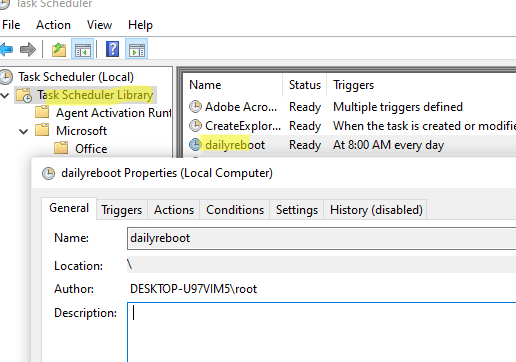
Task: Open the Help menu
Action: tap(140, 25)
